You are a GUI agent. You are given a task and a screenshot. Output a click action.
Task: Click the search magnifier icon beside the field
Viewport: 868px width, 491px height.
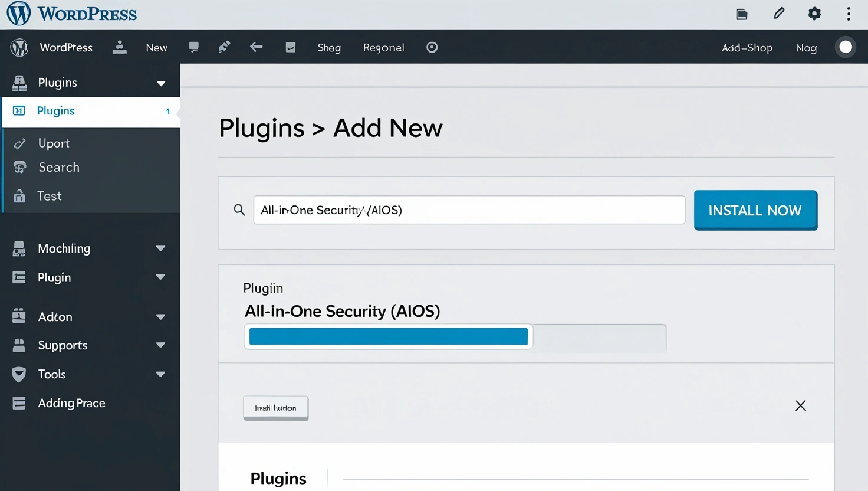pos(239,210)
